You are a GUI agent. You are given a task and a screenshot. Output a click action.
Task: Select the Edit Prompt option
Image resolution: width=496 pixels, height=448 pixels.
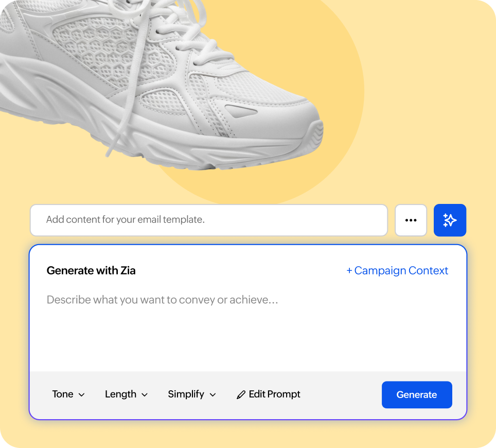[268, 394]
